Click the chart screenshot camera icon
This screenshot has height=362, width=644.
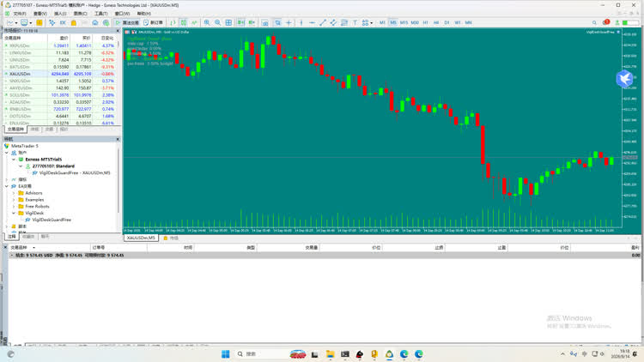click(265, 22)
